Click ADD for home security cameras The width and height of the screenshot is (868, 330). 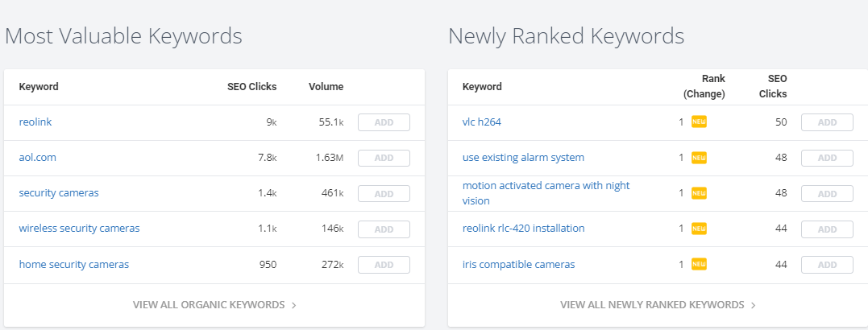coord(384,265)
